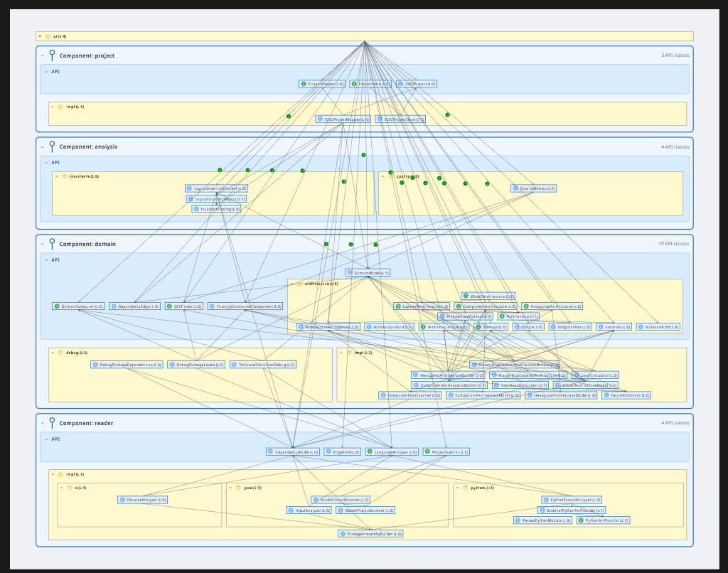The image size is (728, 573).
Task: Select the S202ProjectMapper node
Action: pos(343,119)
